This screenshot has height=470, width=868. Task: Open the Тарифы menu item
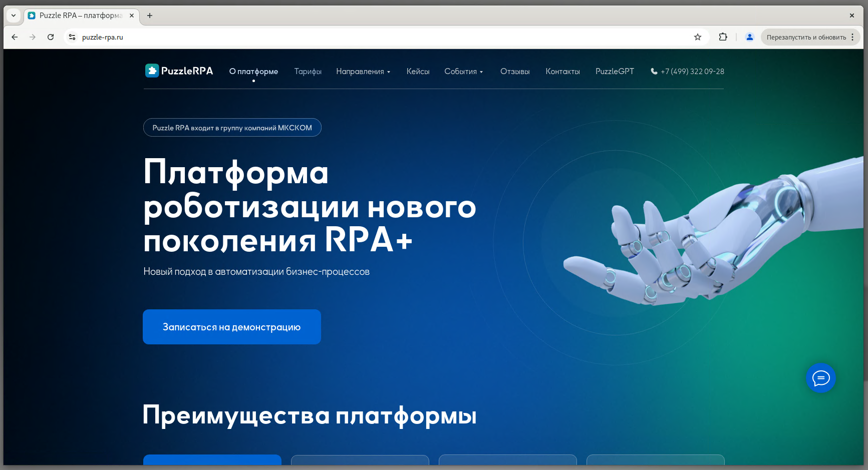tap(308, 72)
